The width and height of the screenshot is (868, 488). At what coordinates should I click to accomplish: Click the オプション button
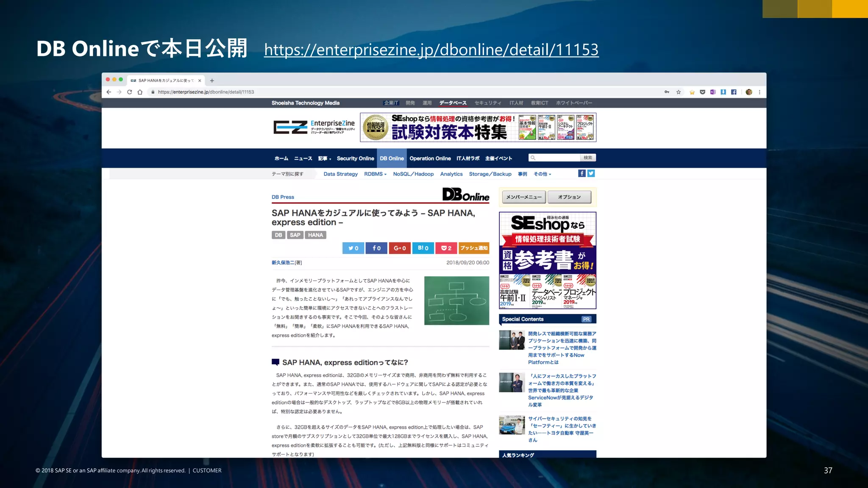(x=569, y=197)
